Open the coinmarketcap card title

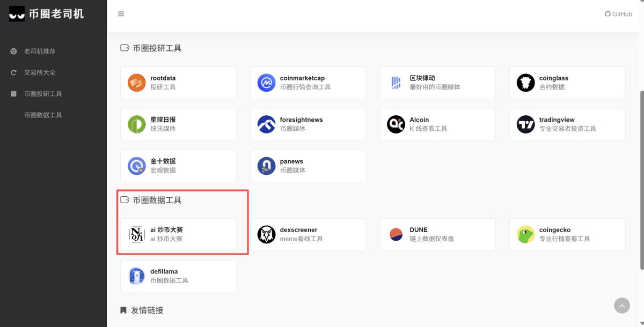(x=302, y=78)
